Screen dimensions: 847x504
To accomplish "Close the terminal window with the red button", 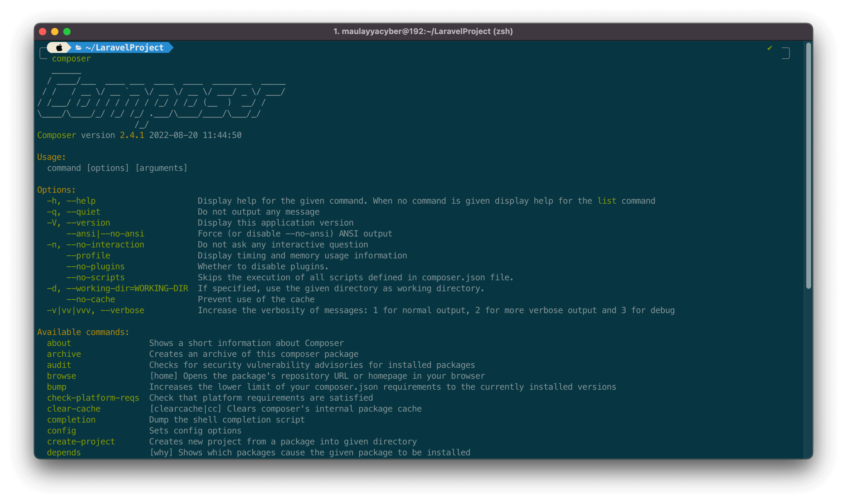I will [x=43, y=32].
